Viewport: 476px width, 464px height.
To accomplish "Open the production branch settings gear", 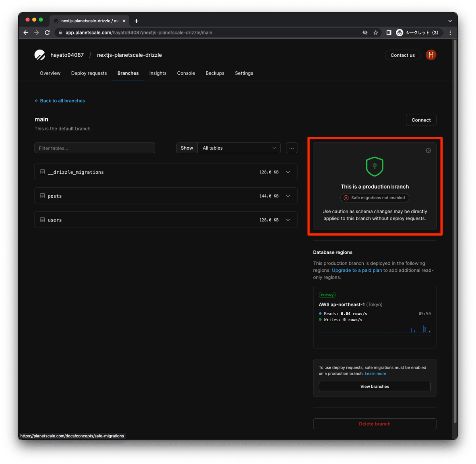I will point(428,150).
